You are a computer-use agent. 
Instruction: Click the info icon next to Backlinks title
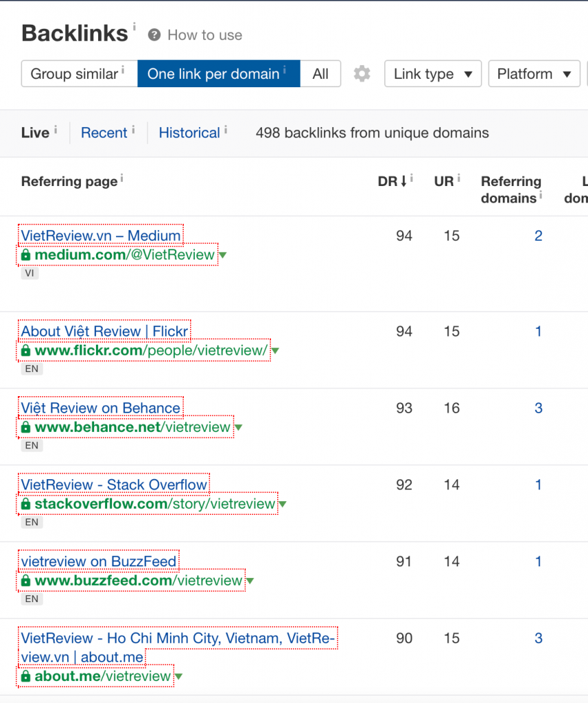[134, 27]
